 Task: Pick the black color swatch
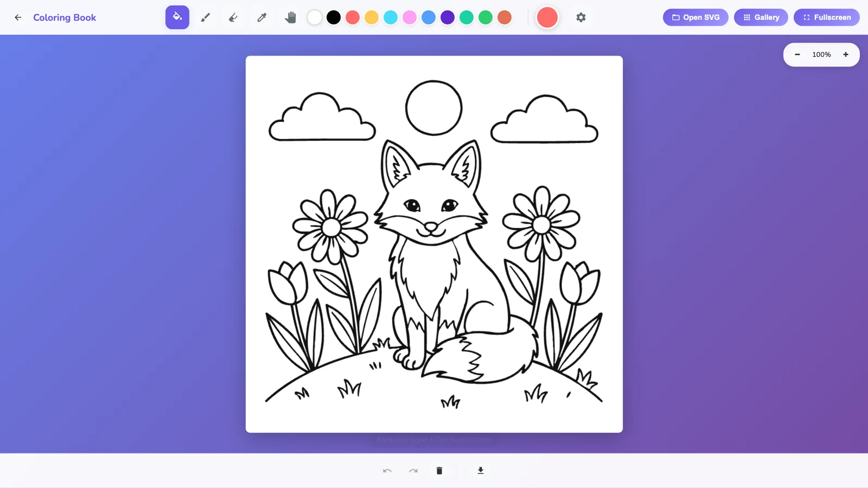click(334, 17)
